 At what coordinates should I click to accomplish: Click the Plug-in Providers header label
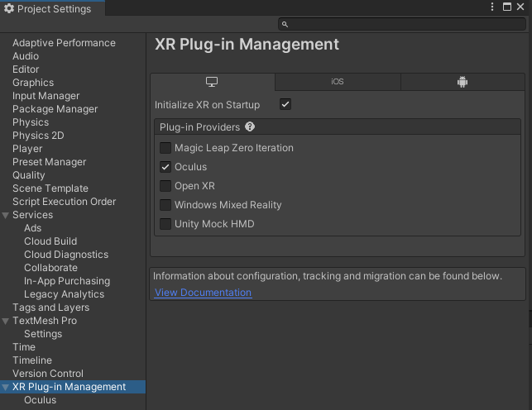199,127
